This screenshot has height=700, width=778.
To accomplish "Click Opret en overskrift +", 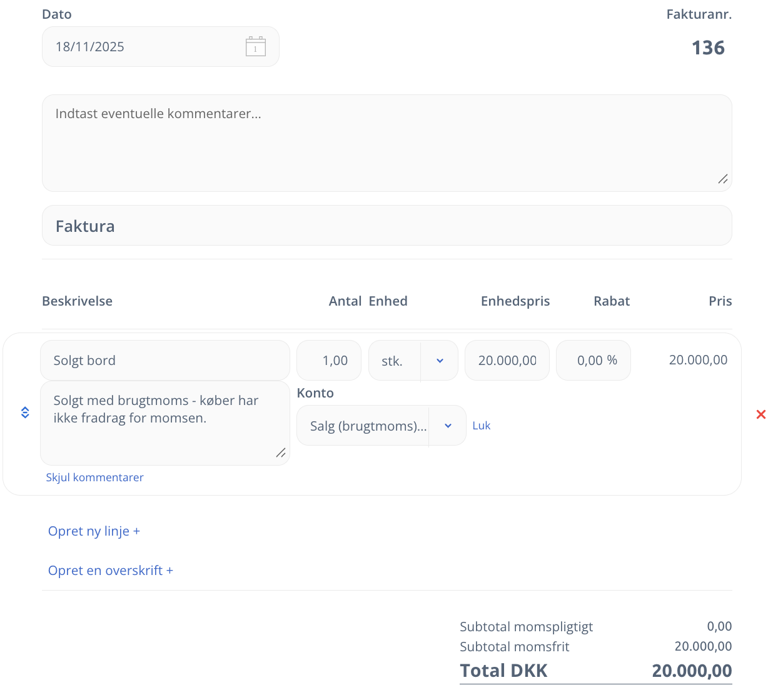I will [110, 571].
